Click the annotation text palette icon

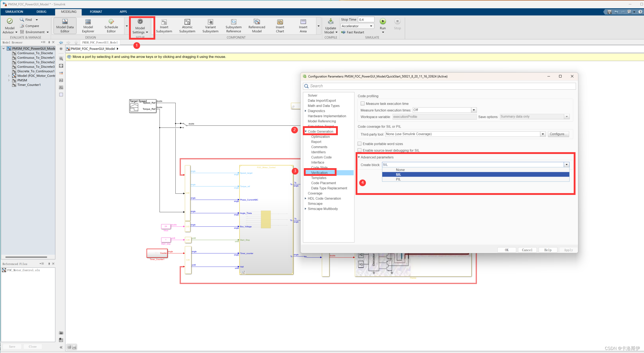[61, 80]
